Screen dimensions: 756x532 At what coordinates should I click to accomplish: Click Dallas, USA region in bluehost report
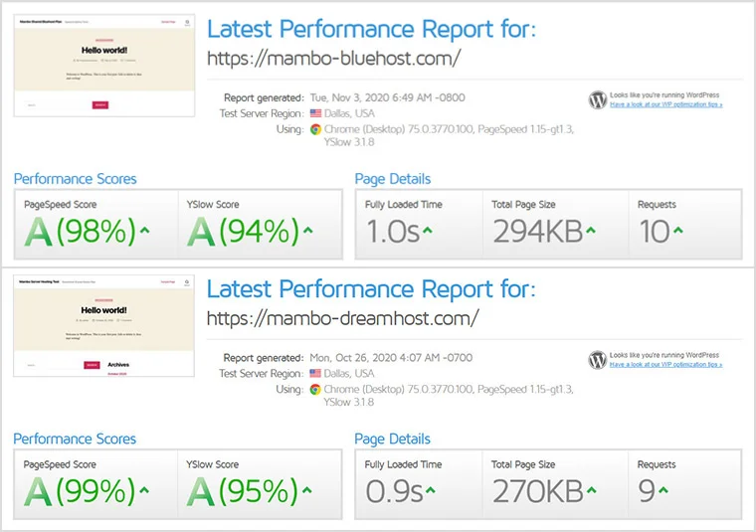tap(349, 113)
